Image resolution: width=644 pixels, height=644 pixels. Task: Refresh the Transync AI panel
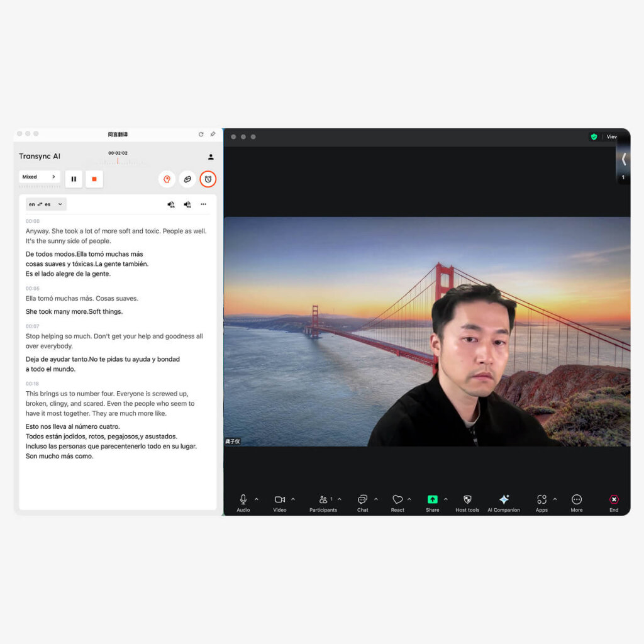201,134
